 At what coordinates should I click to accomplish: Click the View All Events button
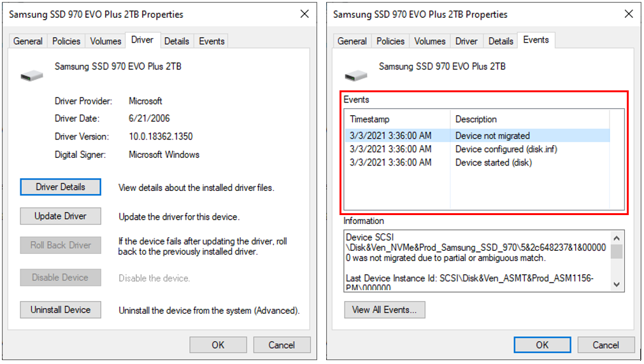pyautogui.click(x=385, y=309)
